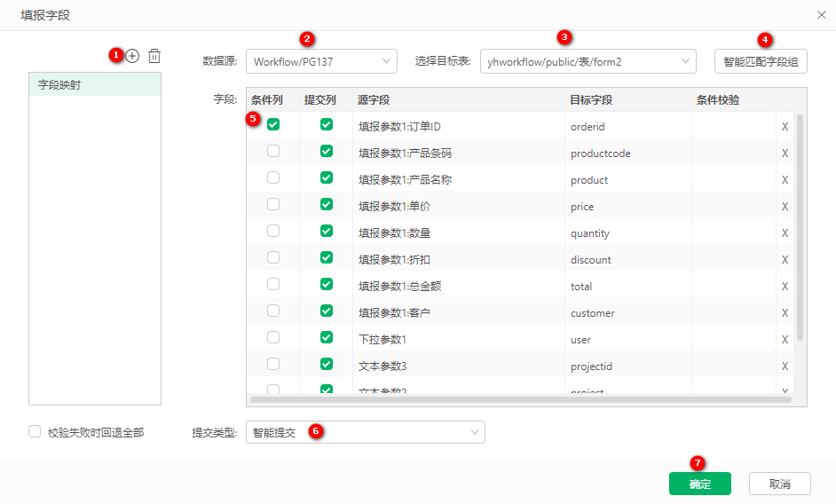Select the projectid target field cell
The image size is (836, 504).
click(628, 366)
